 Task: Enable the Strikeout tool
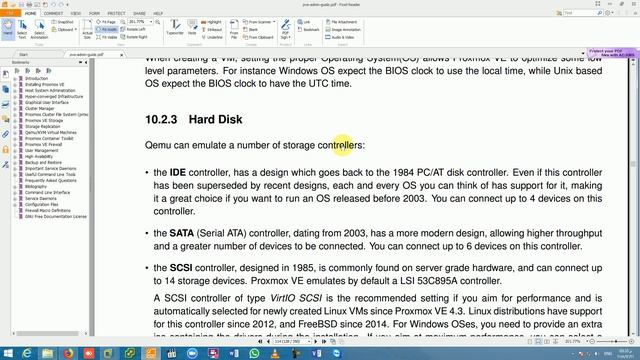(212, 29)
